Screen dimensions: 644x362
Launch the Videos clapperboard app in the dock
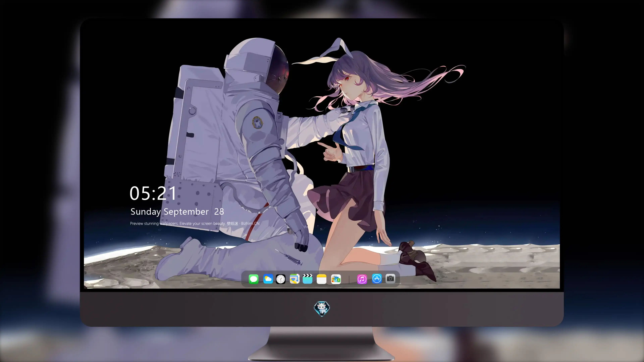coord(308,279)
